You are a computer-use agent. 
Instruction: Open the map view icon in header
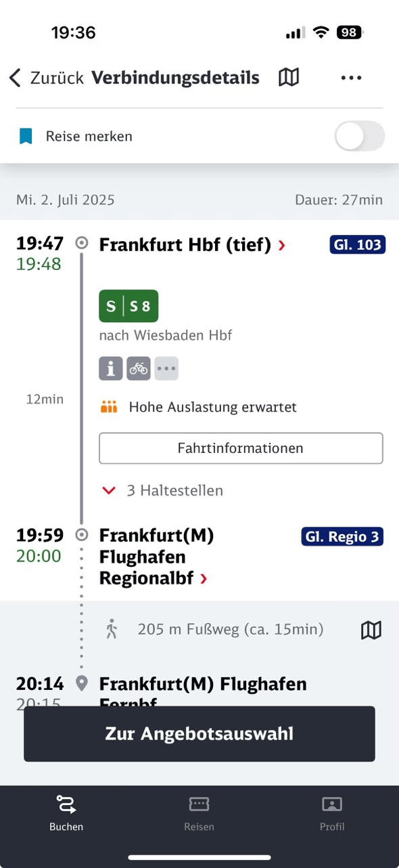(289, 78)
